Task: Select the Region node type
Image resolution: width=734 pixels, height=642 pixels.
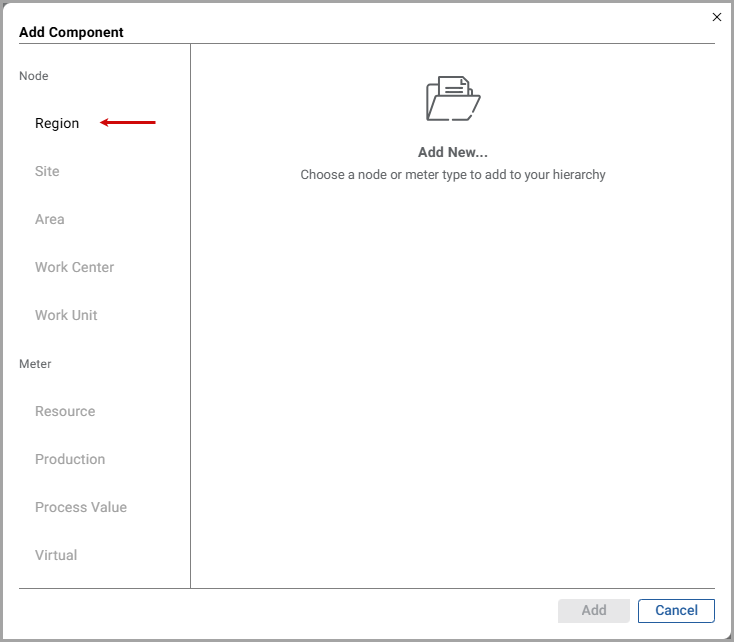Action: [x=57, y=123]
